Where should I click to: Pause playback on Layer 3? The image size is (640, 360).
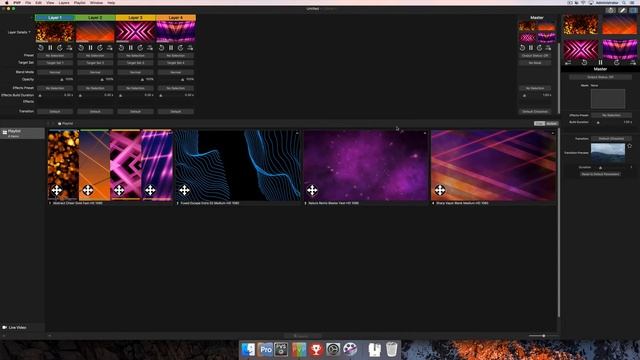pos(131,48)
